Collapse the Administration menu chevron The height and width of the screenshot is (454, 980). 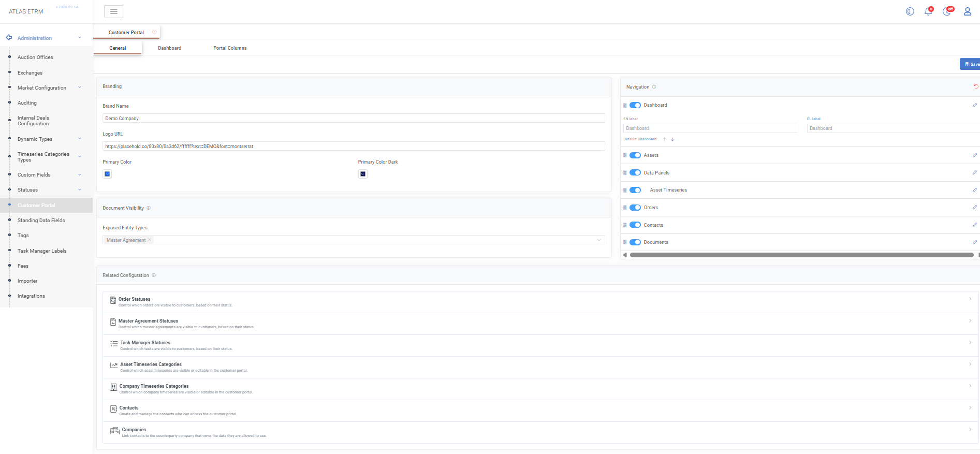tap(80, 38)
